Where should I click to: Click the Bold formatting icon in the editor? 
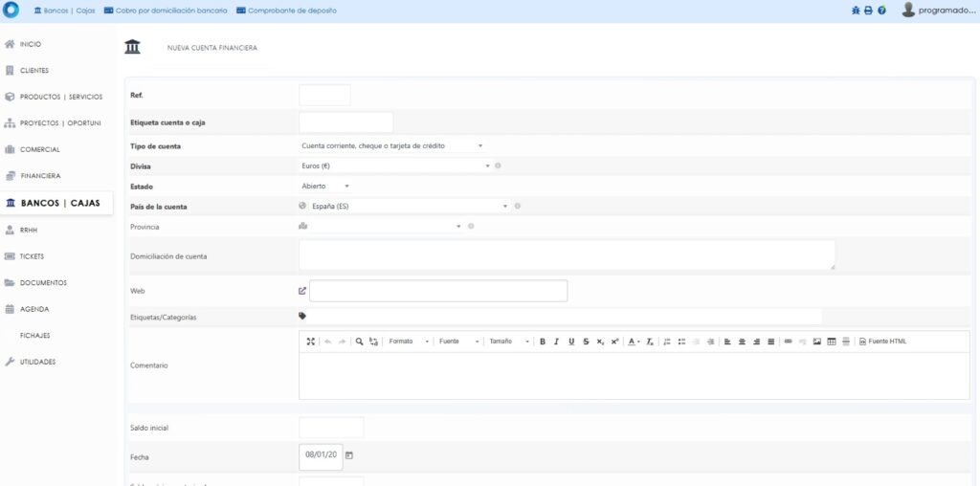542,342
